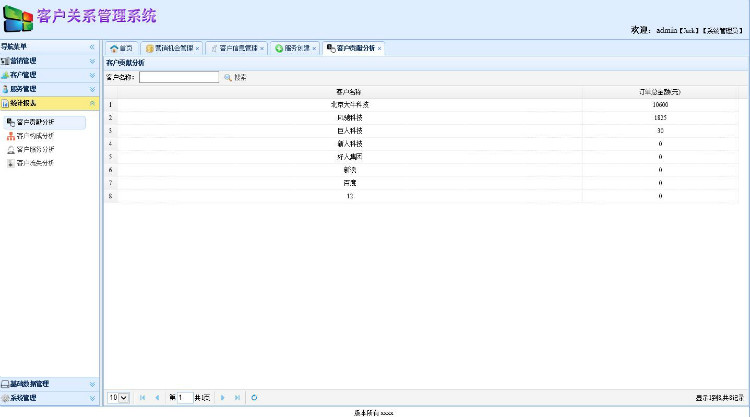Screen dimensions: 750x417
Task: Open 客户构成分析 in the sidebar
Action: [35, 135]
